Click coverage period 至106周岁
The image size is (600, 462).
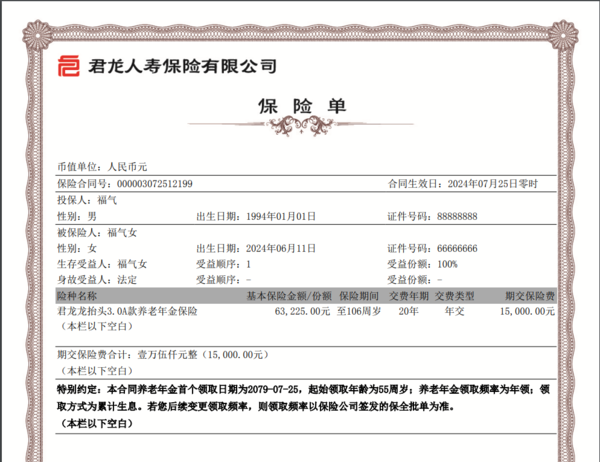[x=359, y=312]
